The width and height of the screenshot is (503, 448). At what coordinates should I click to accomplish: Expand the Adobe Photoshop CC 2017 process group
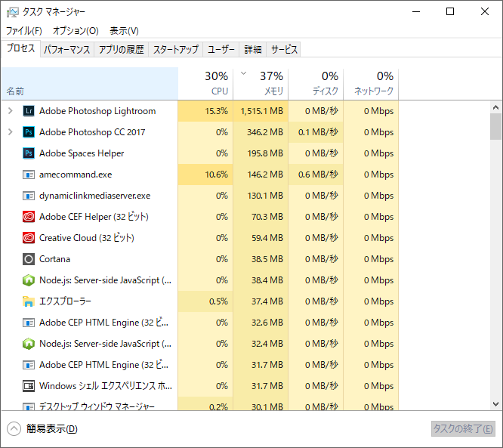[11, 132]
